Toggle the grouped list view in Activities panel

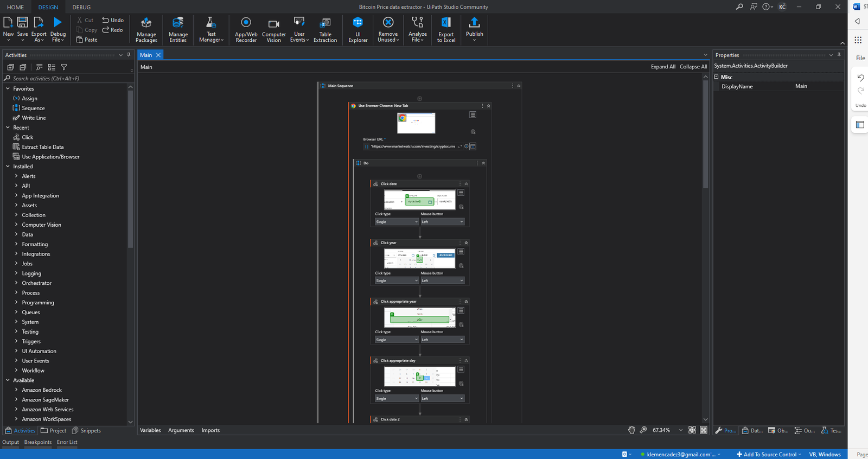click(52, 67)
